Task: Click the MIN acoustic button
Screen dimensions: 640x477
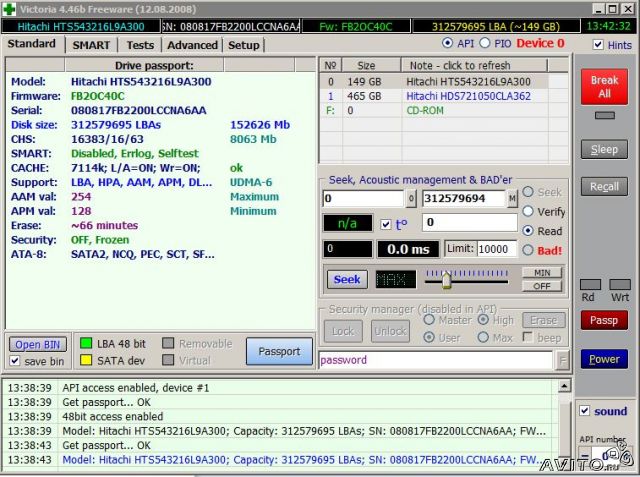Action: tap(542, 273)
